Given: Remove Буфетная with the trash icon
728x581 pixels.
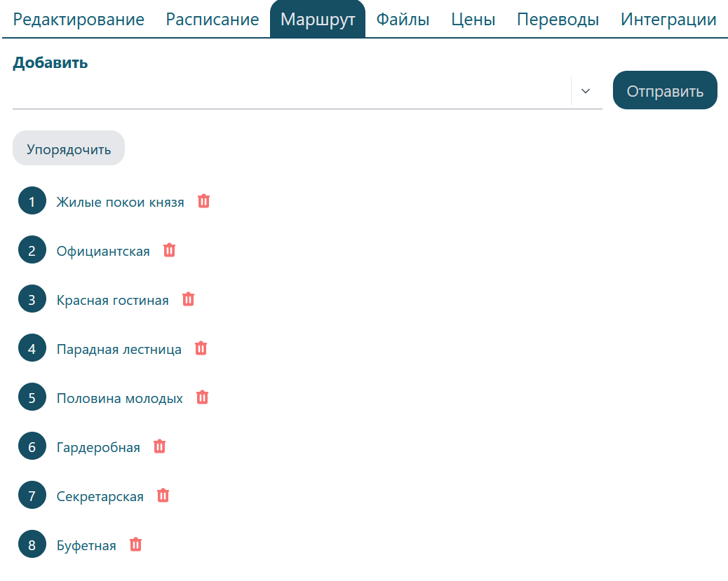Looking at the screenshot, I should click(136, 545).
